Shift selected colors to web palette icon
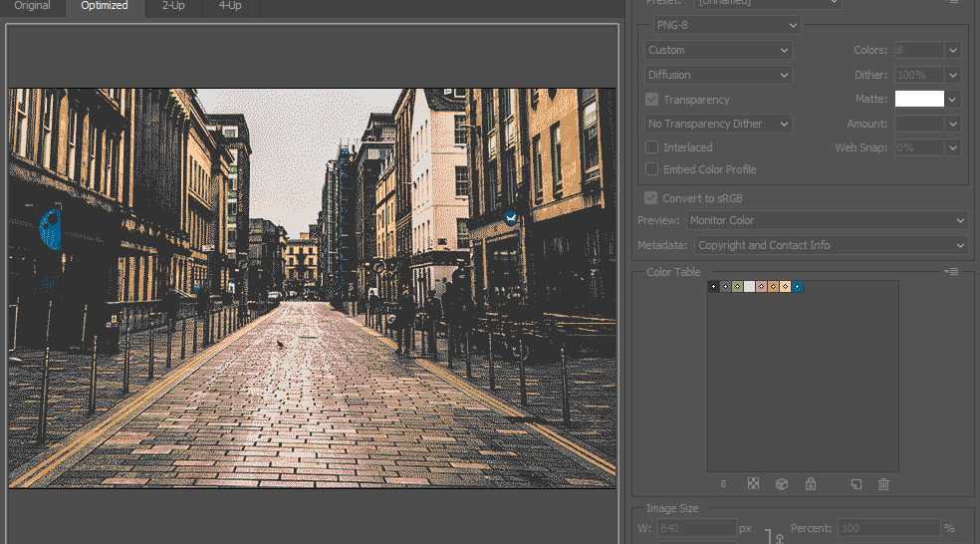The image size is (980, 544). pos(781,484)
